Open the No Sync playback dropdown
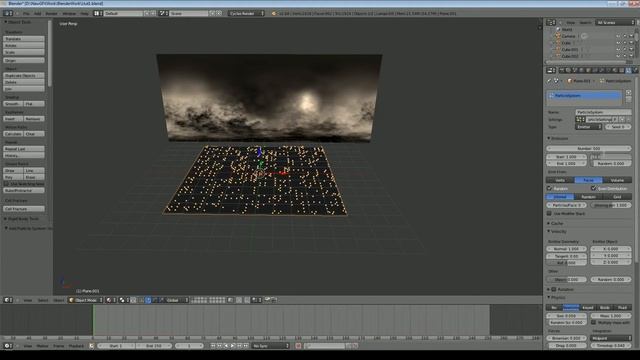The height and width of the screenshot is (360, 640). click(270, 346)
